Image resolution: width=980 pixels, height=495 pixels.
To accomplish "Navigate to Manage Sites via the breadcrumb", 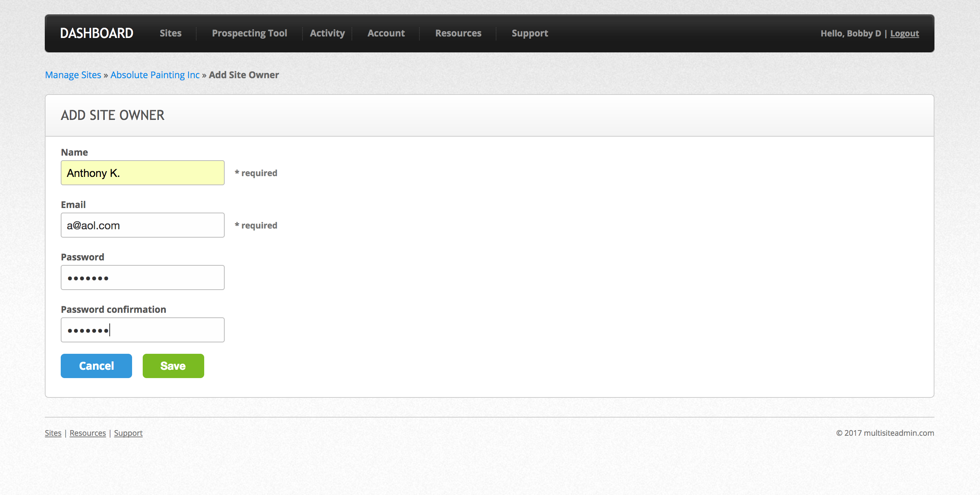I will [x=72, y=74].
